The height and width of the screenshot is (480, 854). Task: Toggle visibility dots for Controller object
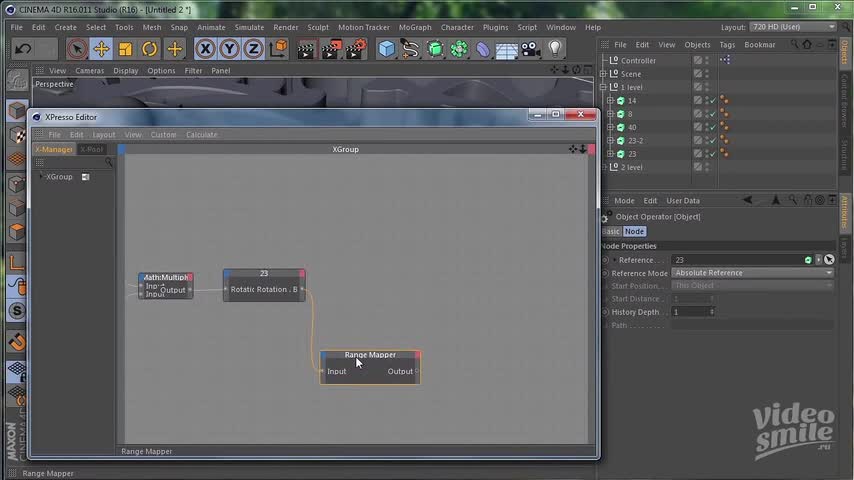pos(707,60)
